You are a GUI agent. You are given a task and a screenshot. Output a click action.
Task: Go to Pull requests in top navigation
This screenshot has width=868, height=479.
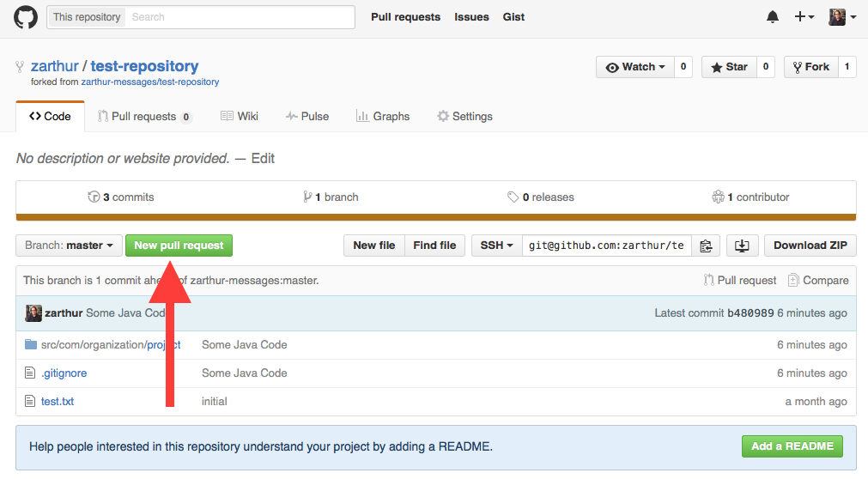(405, 17)
